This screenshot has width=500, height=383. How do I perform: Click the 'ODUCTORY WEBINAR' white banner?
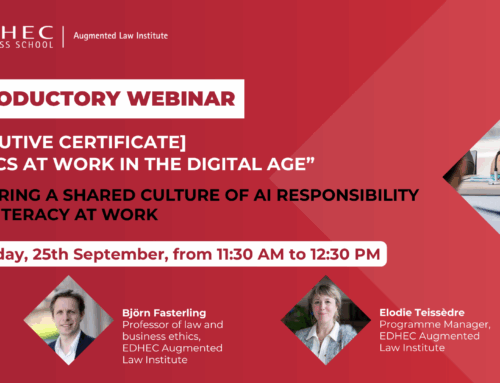coord(122,99)
